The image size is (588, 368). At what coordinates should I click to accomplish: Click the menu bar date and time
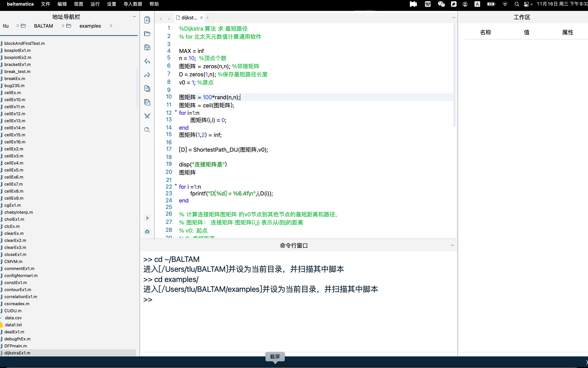(562, 4)
